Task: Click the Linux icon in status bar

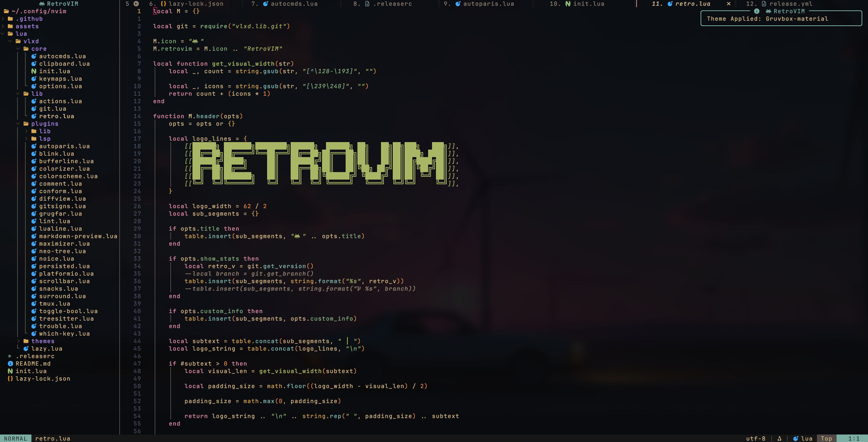Action: (779, 438)
